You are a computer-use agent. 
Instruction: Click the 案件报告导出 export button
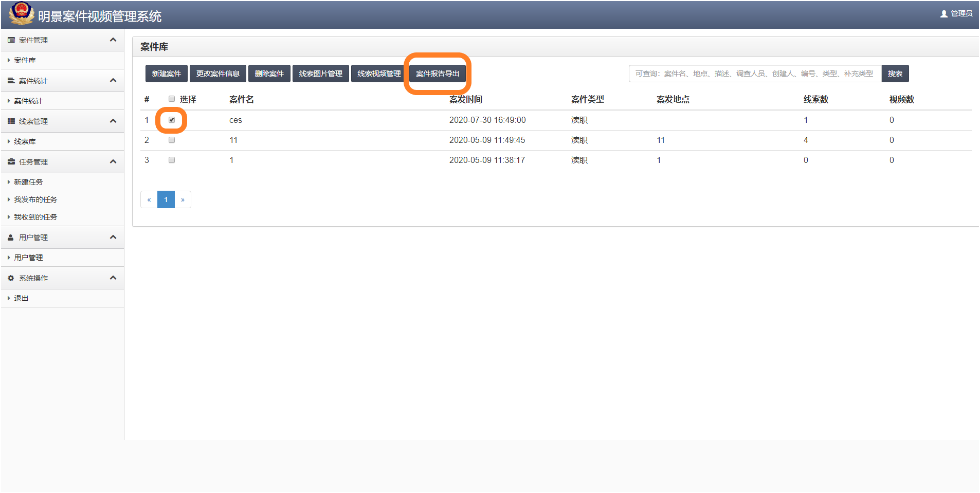(x=437, y=73)
